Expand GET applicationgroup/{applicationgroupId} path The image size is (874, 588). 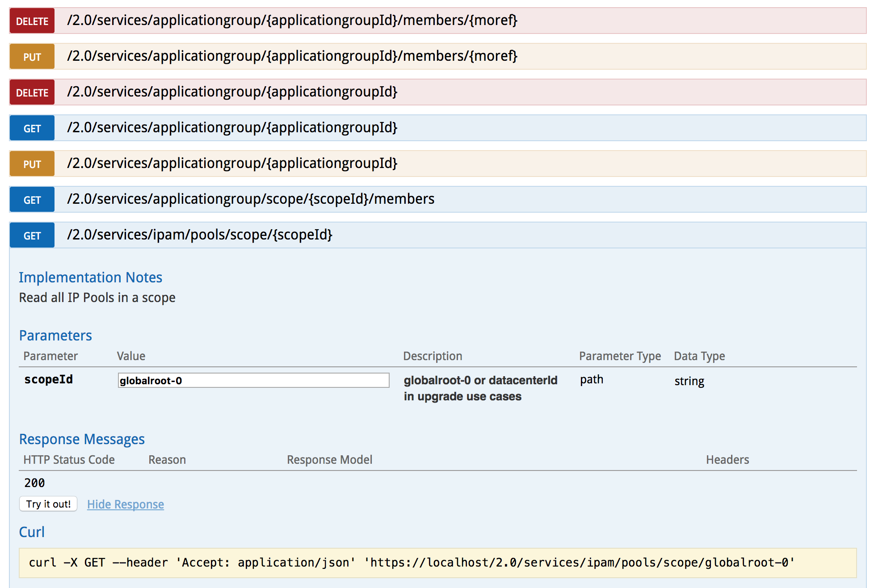tap(232, 128)
